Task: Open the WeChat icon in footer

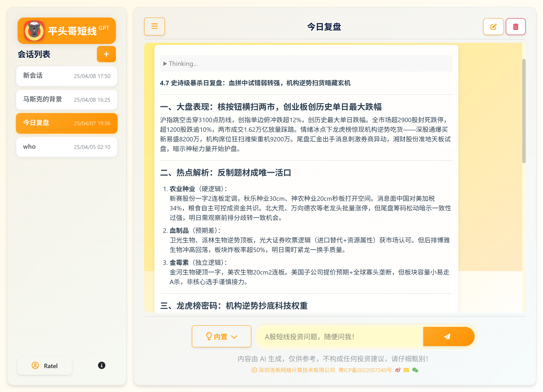Action: (x=415, y=370)
